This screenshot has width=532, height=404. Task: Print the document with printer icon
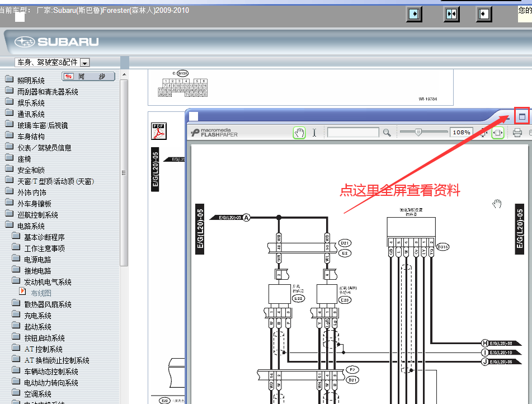517,133
